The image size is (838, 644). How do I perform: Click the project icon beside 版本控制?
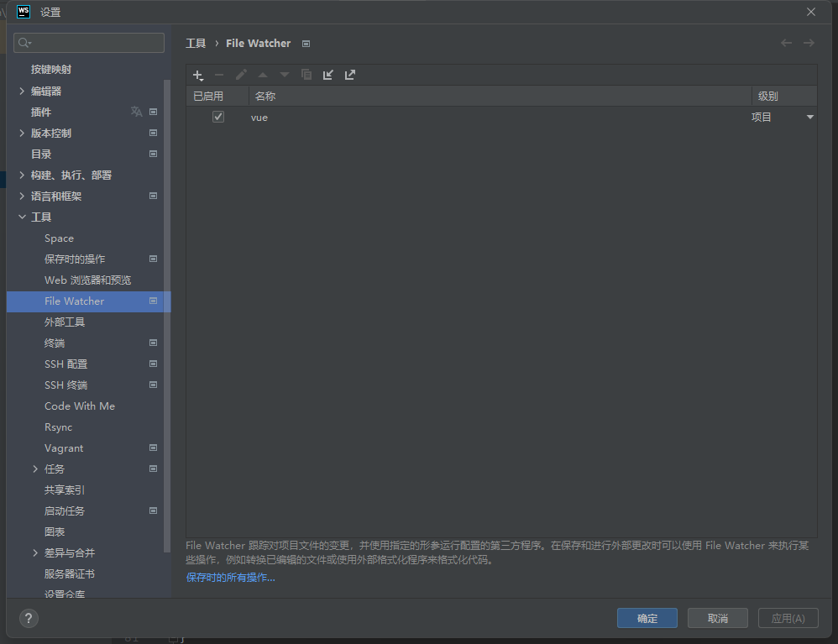pos(154,133)
